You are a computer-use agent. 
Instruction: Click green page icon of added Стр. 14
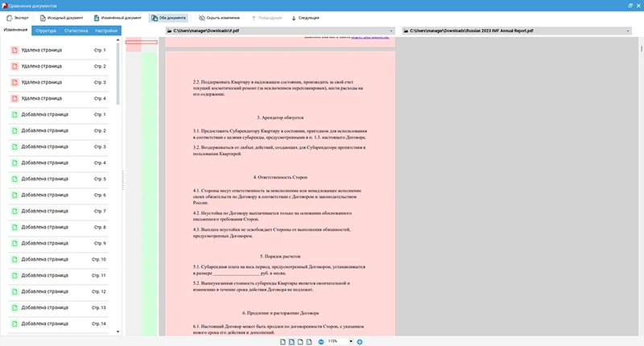(14, 323)
